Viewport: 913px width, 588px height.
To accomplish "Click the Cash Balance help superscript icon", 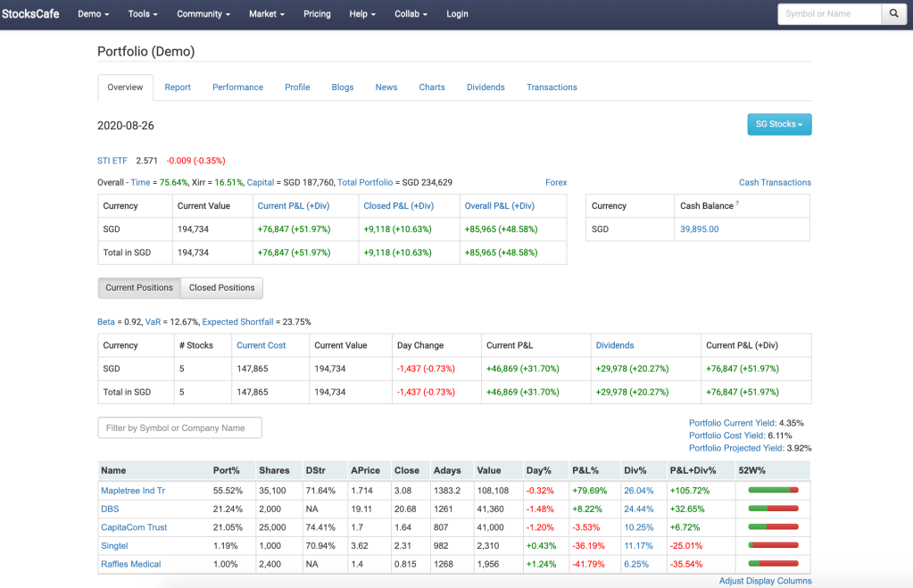I will (x=737, y=203).
